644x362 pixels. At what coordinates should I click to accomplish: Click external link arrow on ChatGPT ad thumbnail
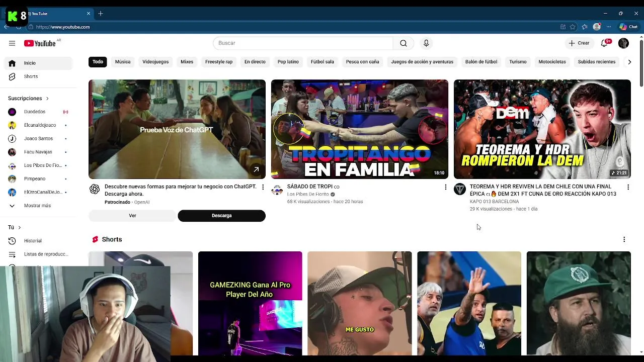point(256,169)
